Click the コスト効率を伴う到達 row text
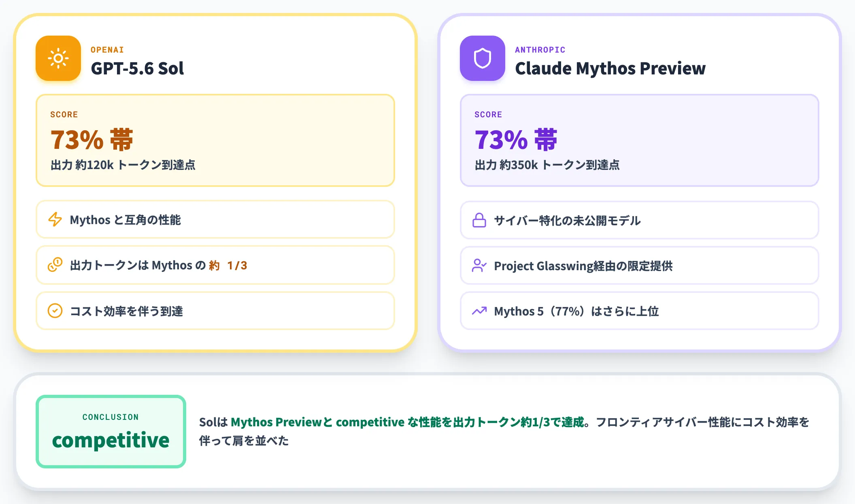This screenshot has height=504, width=855. coord(126,311)
